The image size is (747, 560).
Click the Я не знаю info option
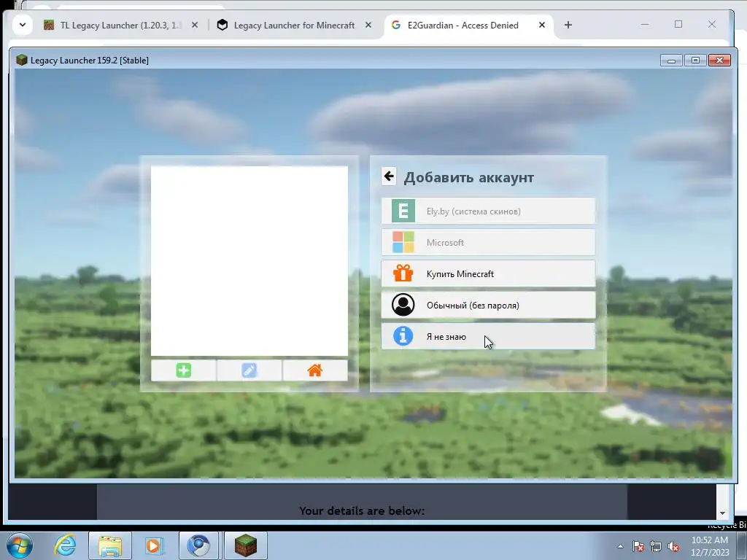488,336
